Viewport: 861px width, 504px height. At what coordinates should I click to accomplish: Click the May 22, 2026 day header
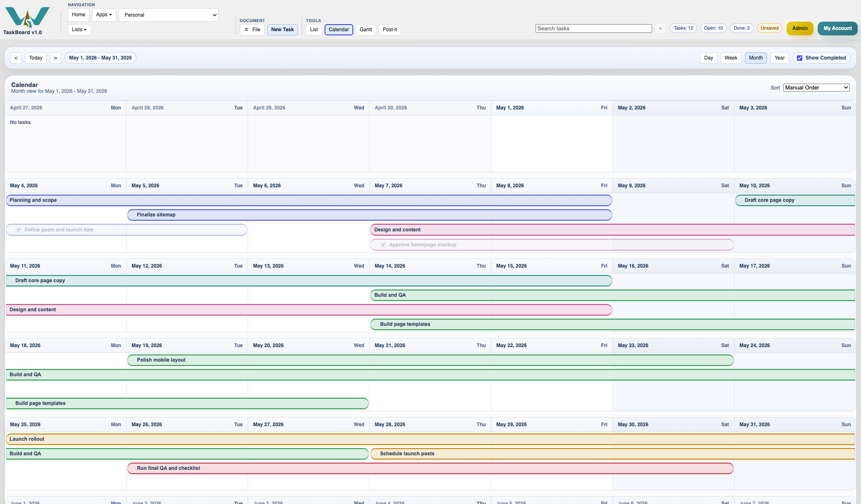click(551, 345)
